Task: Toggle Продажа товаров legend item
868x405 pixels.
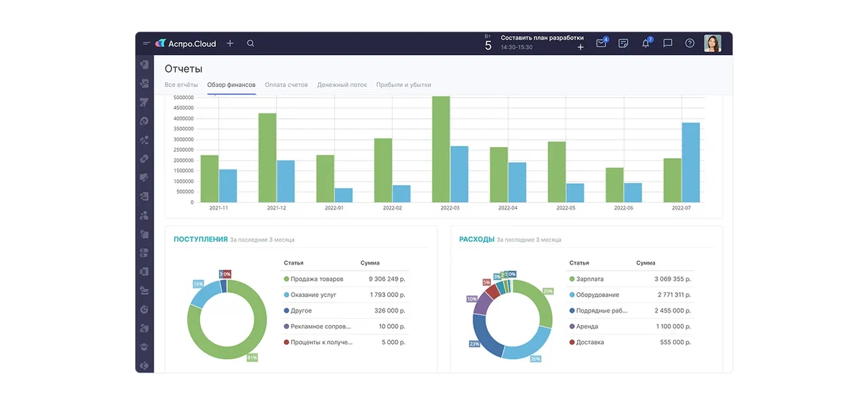Action: [x=316, y=279]
